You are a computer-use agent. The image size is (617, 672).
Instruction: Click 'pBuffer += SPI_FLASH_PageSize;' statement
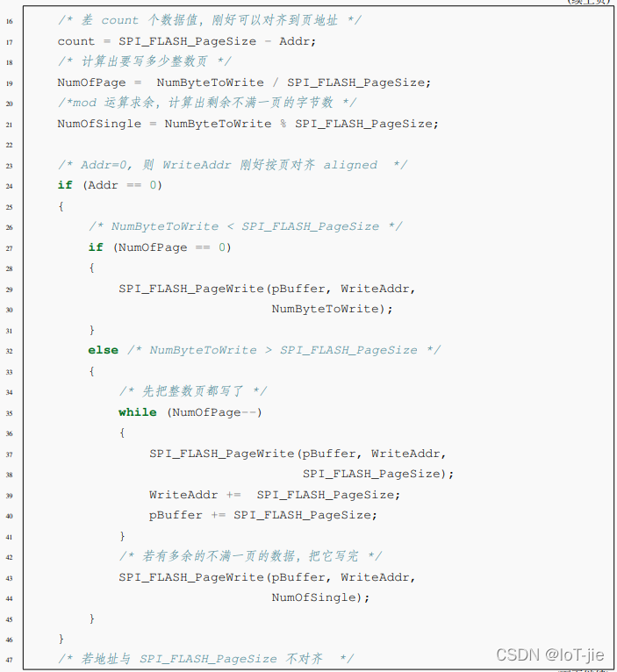262,515
